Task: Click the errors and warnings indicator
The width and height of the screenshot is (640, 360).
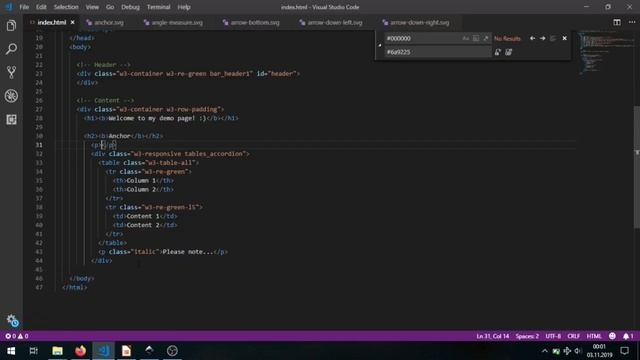Action: [x=17, y=336]
